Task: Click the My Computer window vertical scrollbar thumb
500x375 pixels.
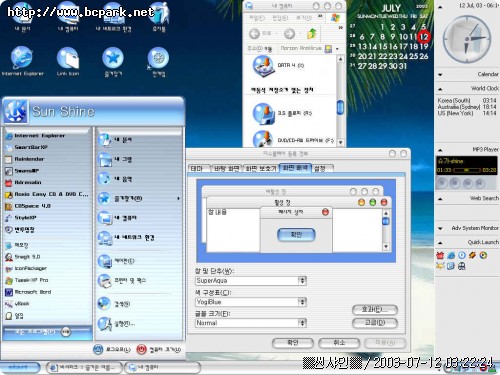Action: coord(340,107)
